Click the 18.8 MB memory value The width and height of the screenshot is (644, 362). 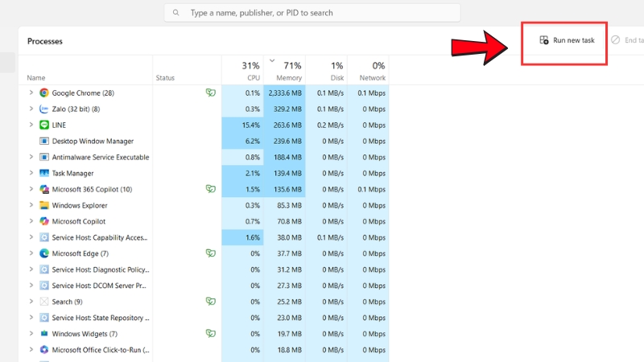289,350
